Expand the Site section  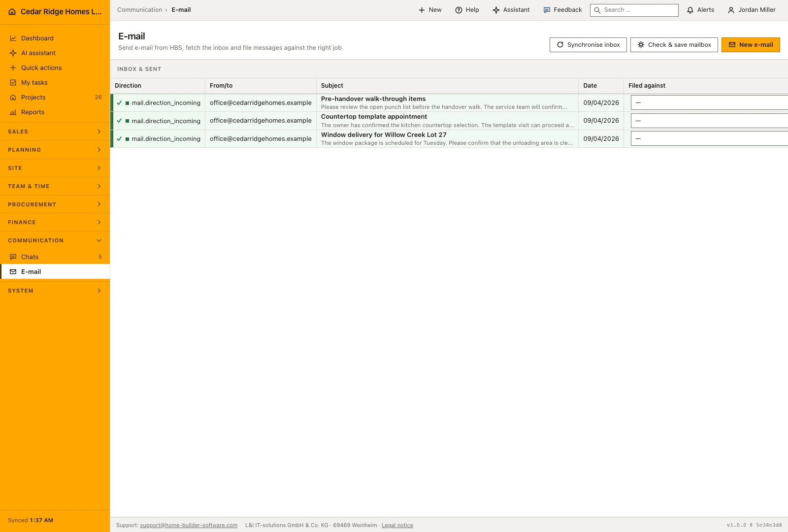pos(55,168)
